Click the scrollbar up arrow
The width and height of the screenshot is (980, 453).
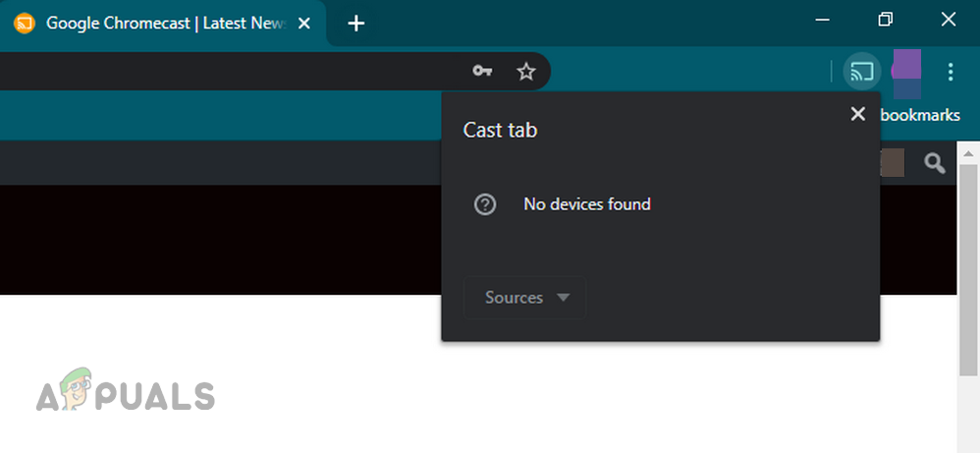point(968,152)
